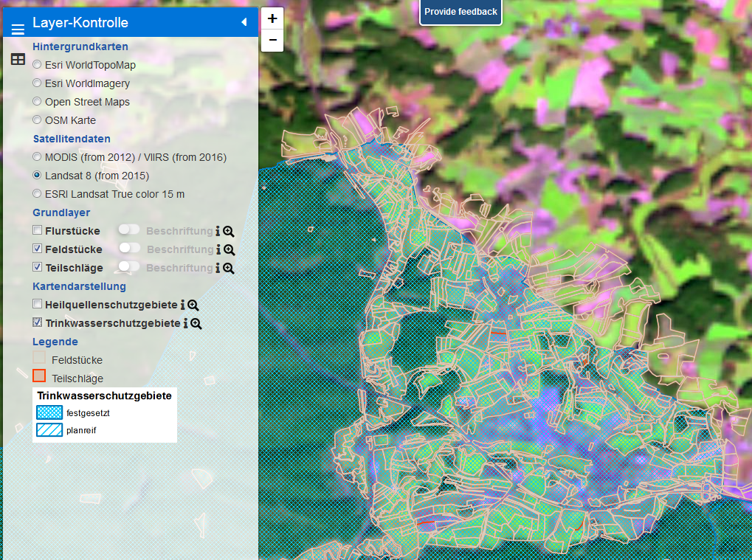This screenshot has width=752, height=560.
Task: Click the table view icon below the menu
Action: (18, 59)
